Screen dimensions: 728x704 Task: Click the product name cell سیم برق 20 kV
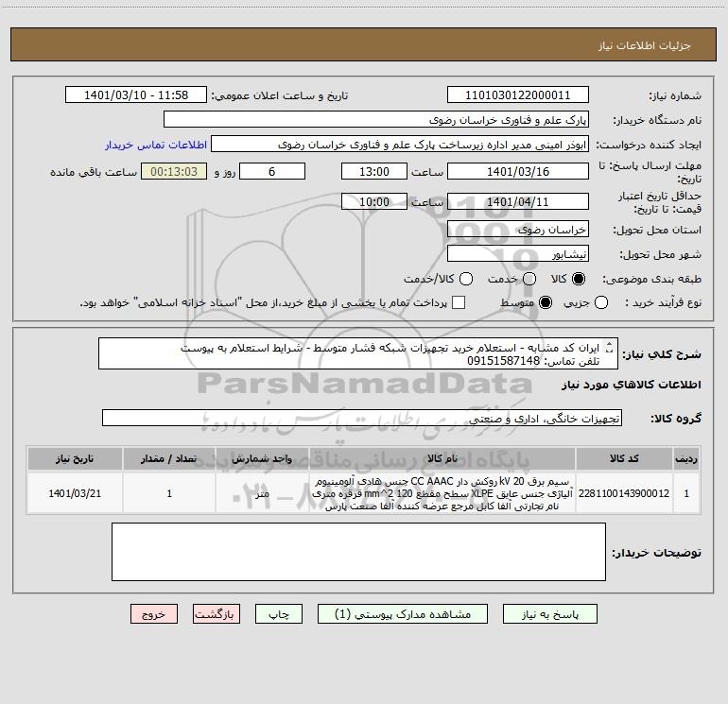click(x=442, y=493)
